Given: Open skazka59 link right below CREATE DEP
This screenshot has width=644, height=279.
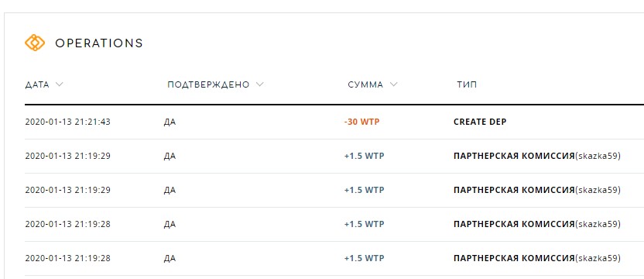Looking at the screenshot, I should [598, 157].
